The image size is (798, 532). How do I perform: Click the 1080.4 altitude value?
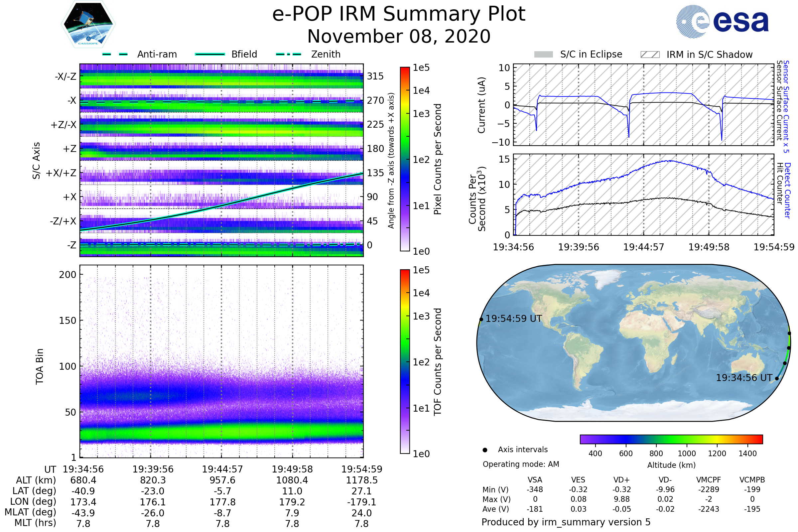click(x=292, y=480)
